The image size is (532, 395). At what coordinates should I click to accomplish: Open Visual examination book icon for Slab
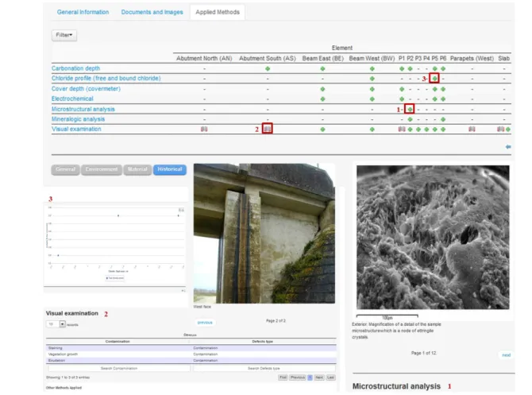coord(500,129)
